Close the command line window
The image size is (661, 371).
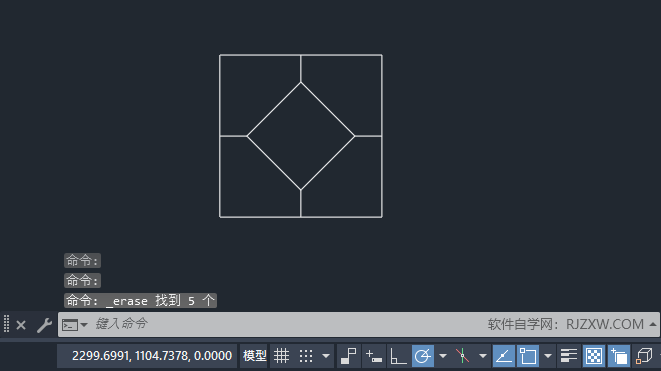pyautogui.click(x=21, y=325)
